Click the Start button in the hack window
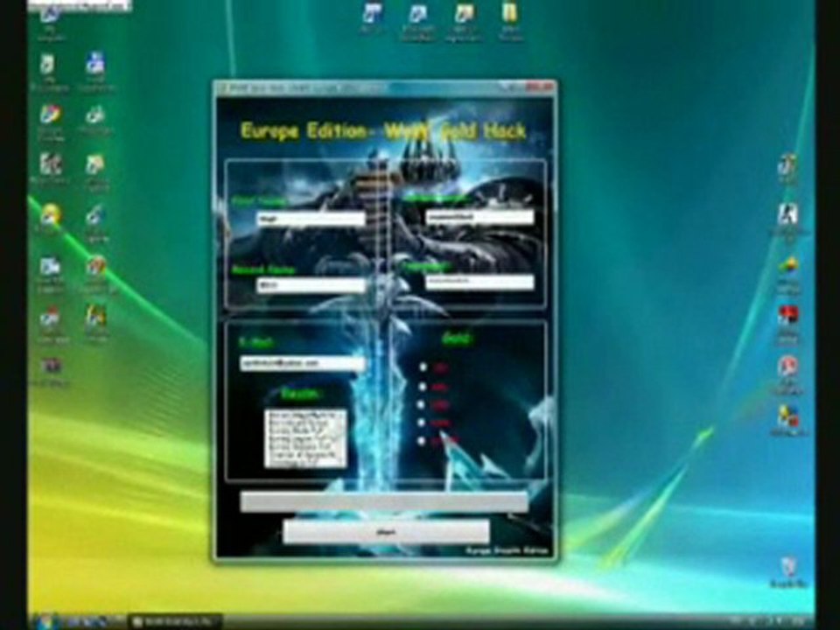Screen dimensions: 840x630 [x=386, y=532]
